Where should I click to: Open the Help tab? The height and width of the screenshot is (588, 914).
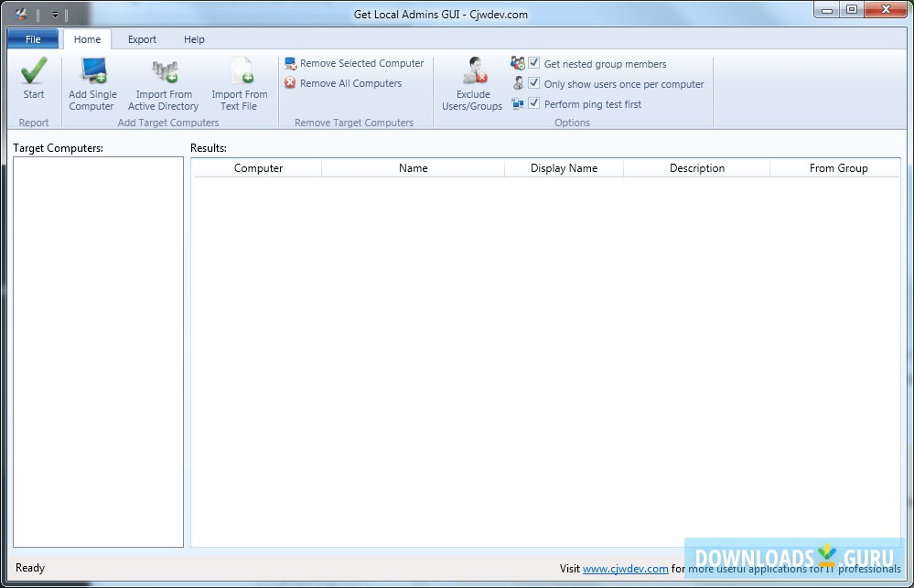tap(194, 39)
